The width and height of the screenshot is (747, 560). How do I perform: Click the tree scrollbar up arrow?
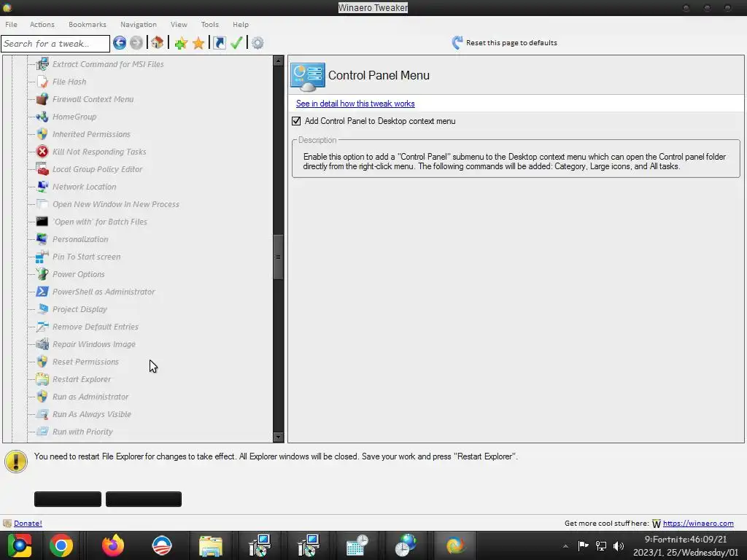[x=278, y=61]
